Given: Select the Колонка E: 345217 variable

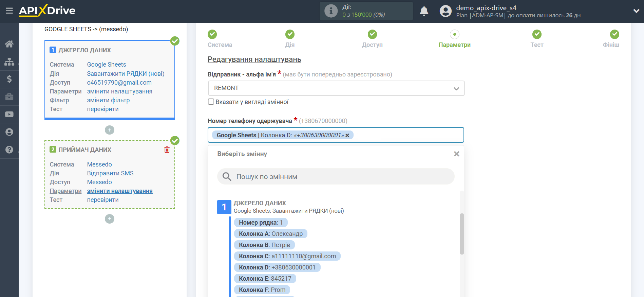Looking at the screenshot, I should tap(265, 279).
